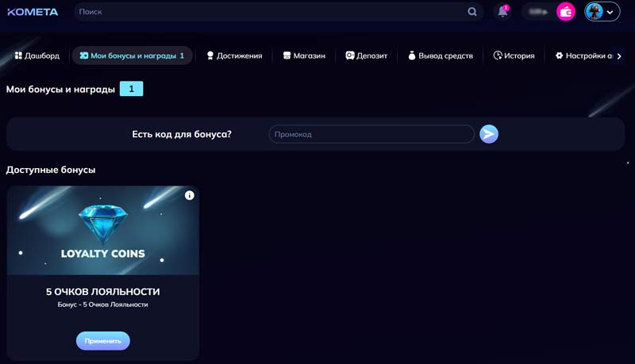Screen dimensions: 635x364
Task: Go to the Достижения tab
Action: (234, 56)
